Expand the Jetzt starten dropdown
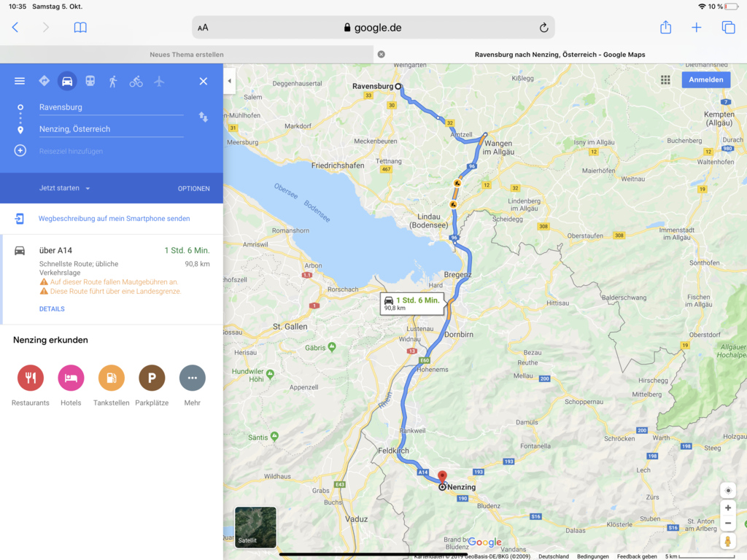Viewport: 747px width, 560px height. pos(64,188)
